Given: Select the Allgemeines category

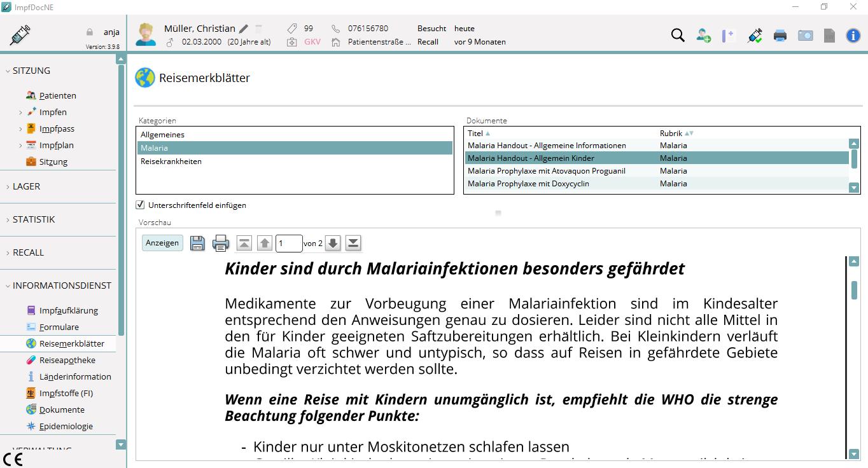Looking at the screenshot, I should (x=295, y=135).
